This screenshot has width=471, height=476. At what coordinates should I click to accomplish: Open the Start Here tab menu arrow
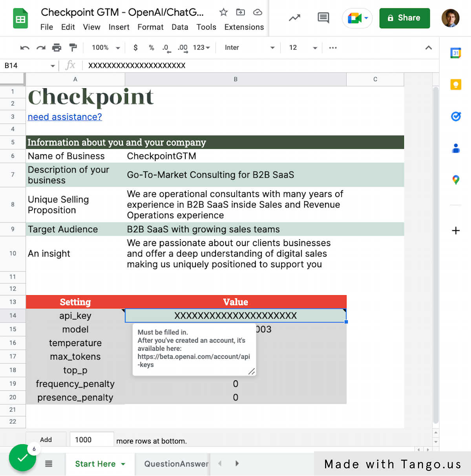123,464
